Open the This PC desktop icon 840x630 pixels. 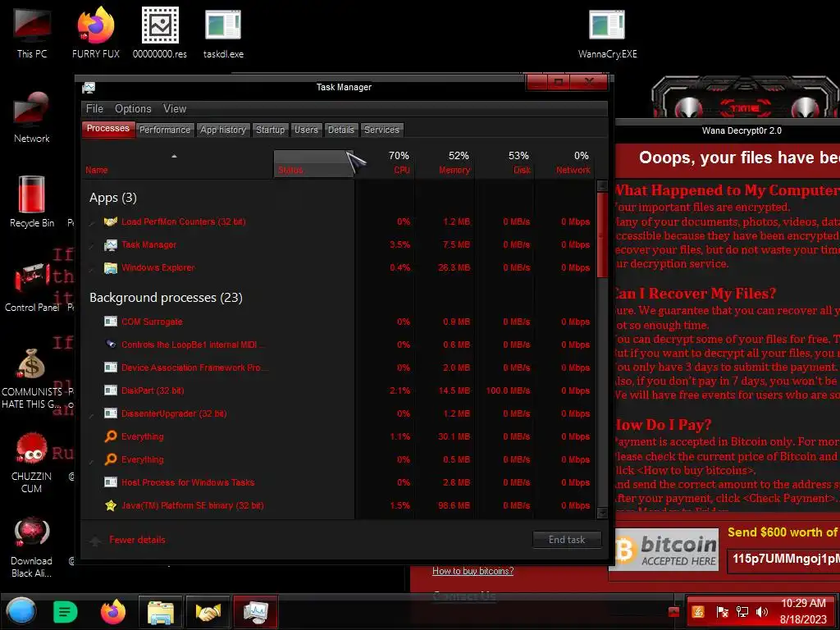pyautogui.click(x=32, y=33)
